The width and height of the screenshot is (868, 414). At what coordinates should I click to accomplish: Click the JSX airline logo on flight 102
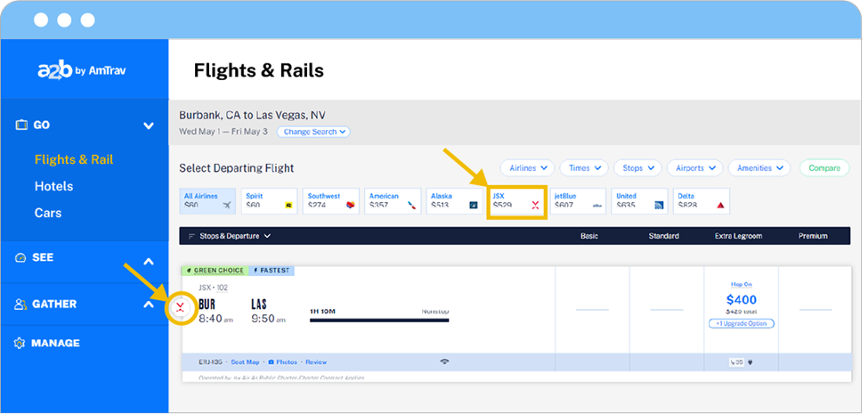pos(181,308)
